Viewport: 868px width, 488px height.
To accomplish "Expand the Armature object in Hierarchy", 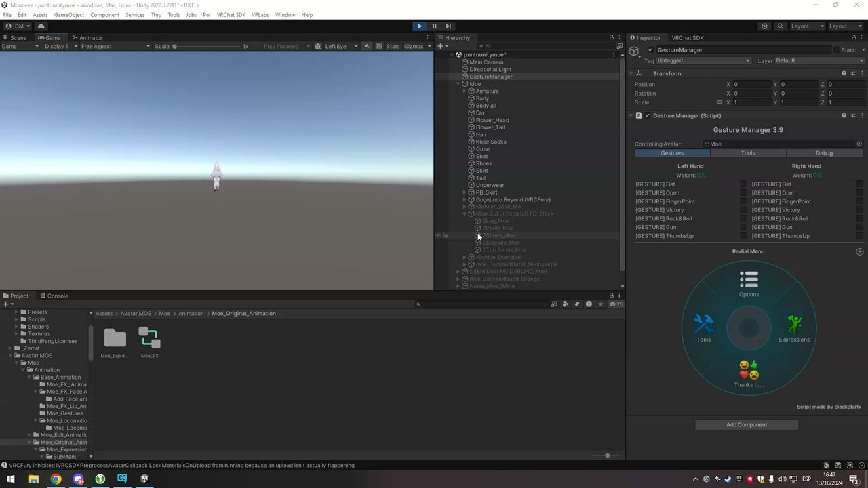I will click(x=465, y=91).
